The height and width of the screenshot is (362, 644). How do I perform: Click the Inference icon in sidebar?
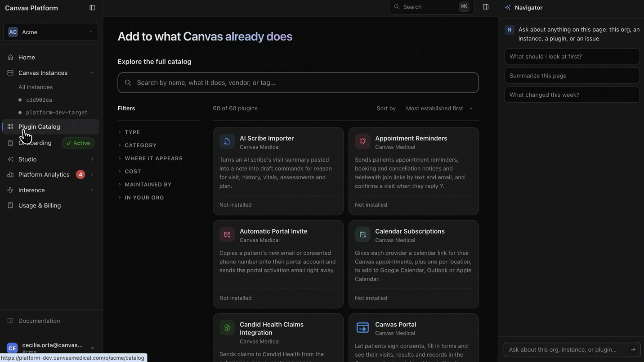coord(10,190)
